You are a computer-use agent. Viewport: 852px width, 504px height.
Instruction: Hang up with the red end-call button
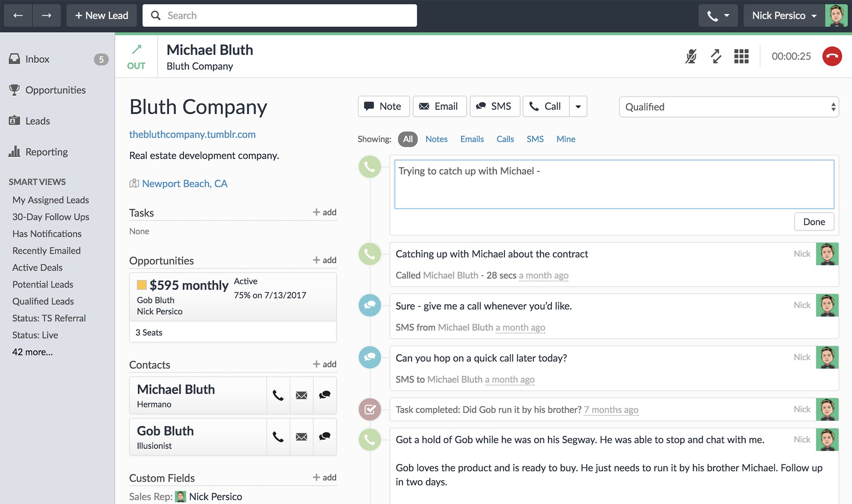tap(832, 56)
